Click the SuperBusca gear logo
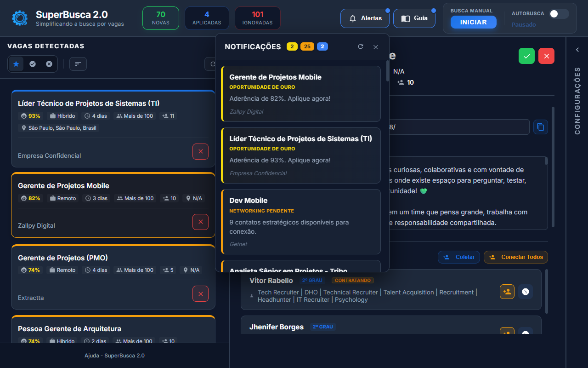Viewport: 588px width, 368px height. tap(18, 18)
